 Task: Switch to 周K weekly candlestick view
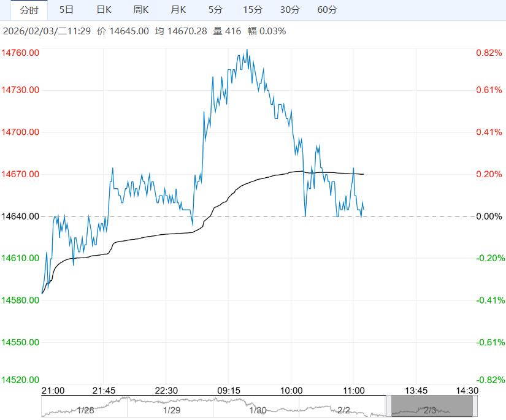pyautogui.click(x=141, y=10)
